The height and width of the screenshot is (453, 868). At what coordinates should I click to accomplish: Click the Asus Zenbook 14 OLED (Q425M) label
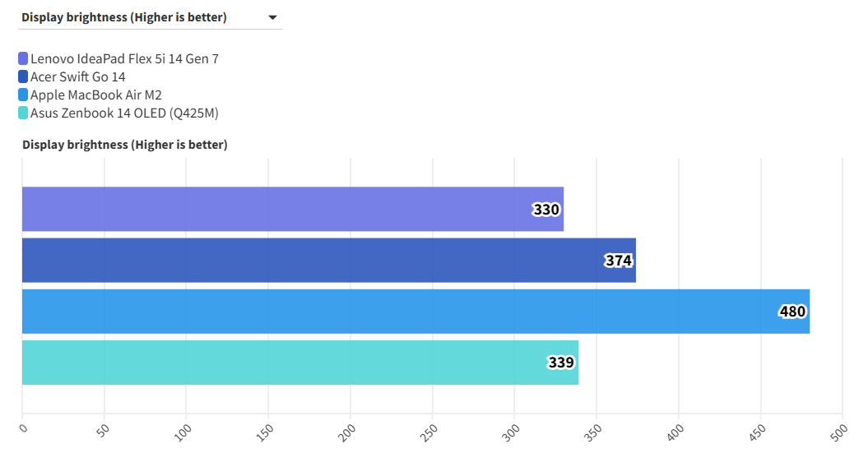[124, 113]
